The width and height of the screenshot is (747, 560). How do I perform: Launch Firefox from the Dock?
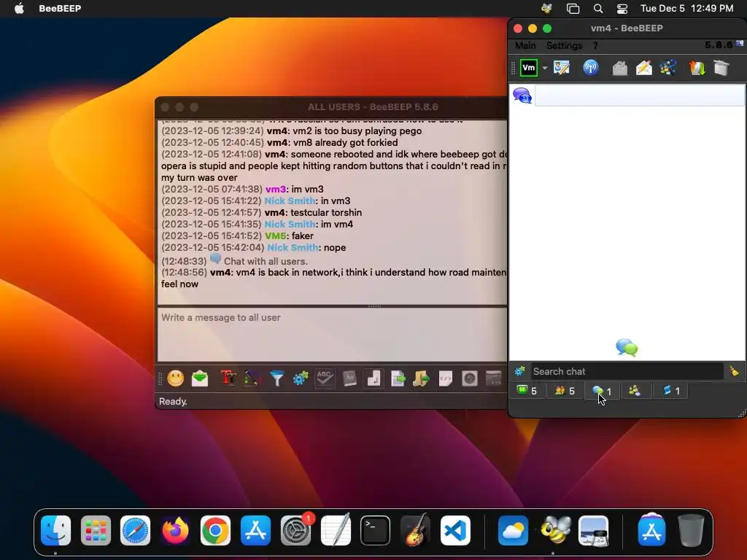point(175,530)
